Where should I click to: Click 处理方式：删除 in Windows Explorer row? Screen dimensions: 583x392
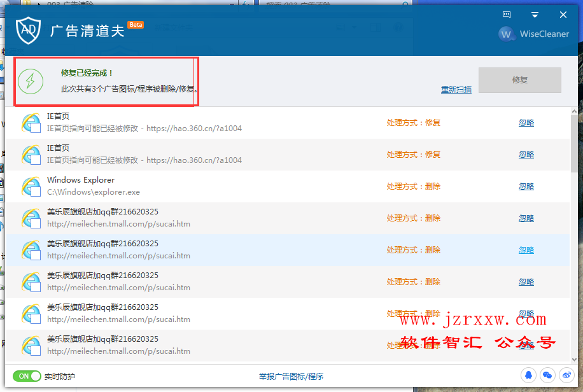click(x=414, y=186)
